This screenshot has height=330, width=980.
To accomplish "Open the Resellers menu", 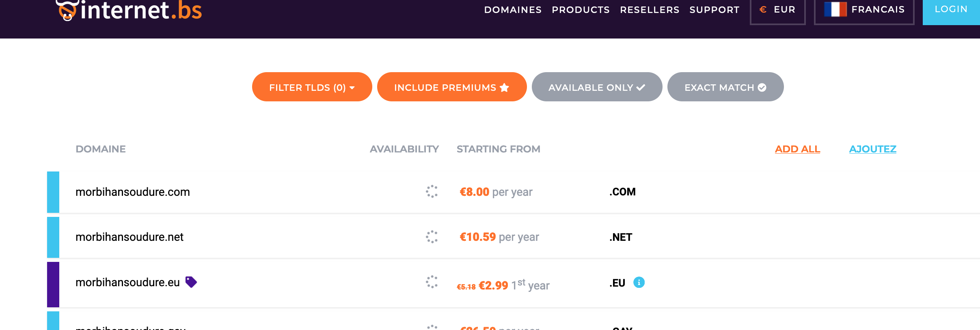I will click(650, 10).
